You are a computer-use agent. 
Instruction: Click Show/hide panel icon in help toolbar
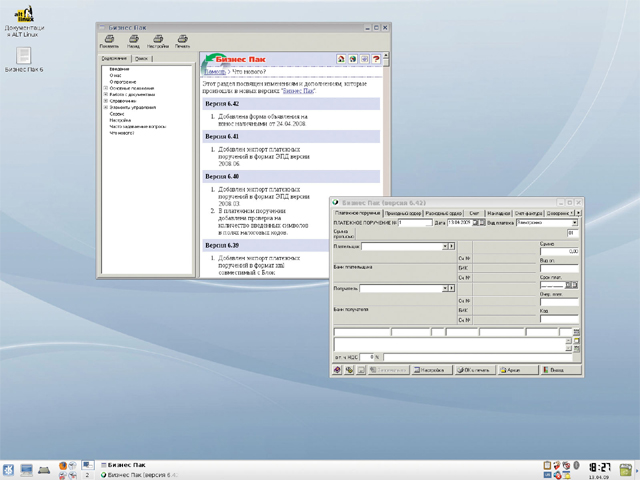click(109, 41)
